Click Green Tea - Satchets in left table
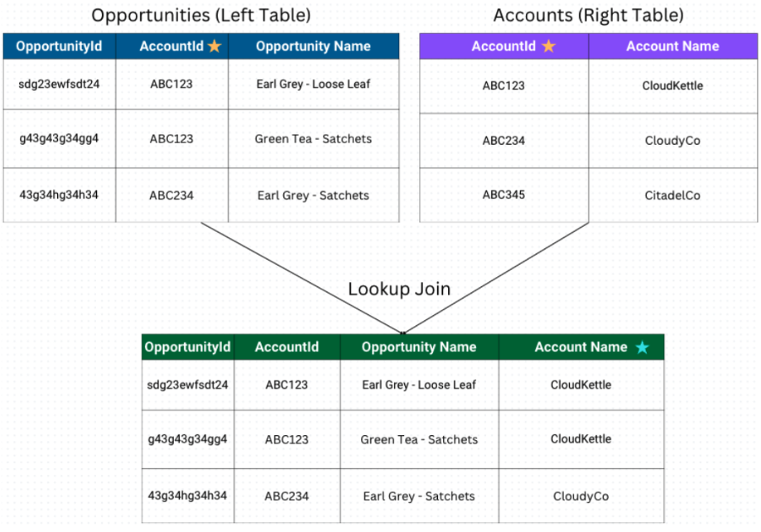 coord(314,139)
